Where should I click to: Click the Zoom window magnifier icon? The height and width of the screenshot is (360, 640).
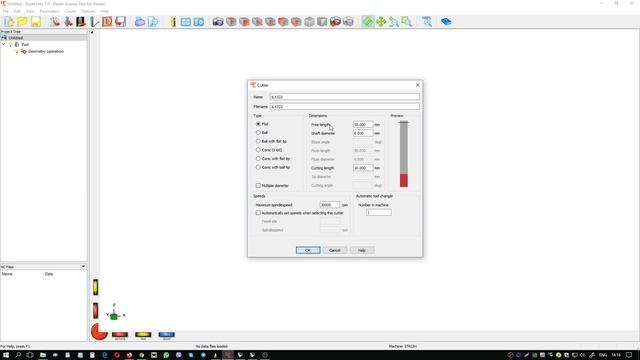click(407, 22)
